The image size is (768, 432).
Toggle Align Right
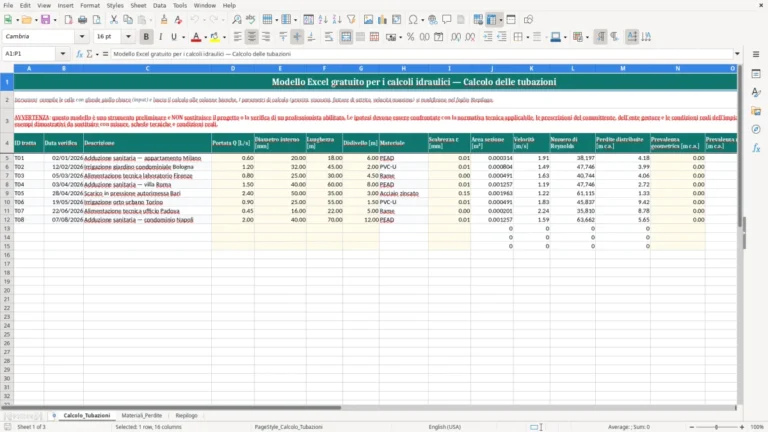click(266, 37)
